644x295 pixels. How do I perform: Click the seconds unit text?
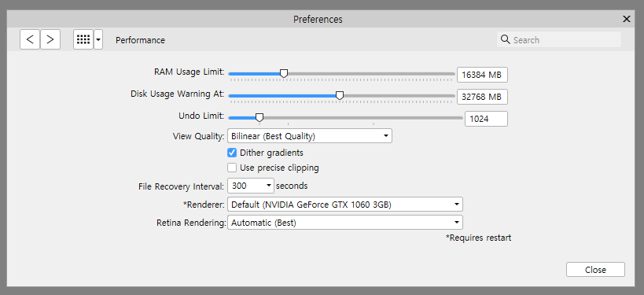click(292, 186)
